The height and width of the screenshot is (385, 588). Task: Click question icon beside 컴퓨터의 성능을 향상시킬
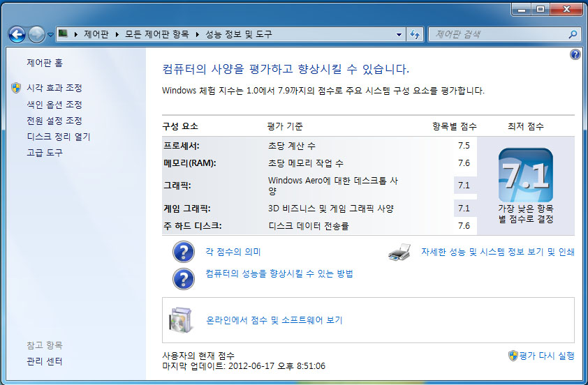point(184,279)
